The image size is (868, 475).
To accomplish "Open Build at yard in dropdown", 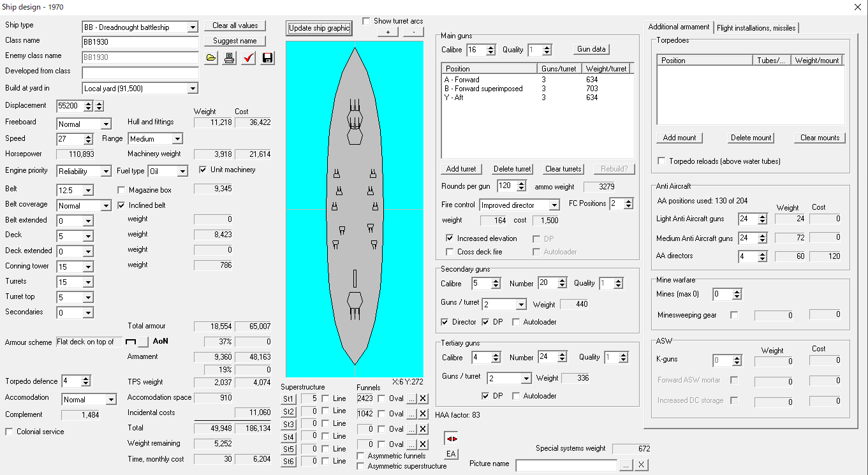I will click(193, 89).
